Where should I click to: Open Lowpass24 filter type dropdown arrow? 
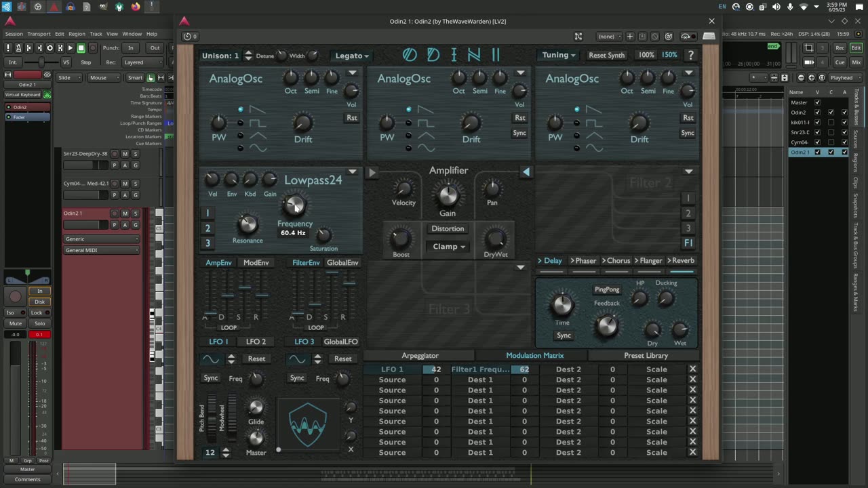click(x=352, y=171)
